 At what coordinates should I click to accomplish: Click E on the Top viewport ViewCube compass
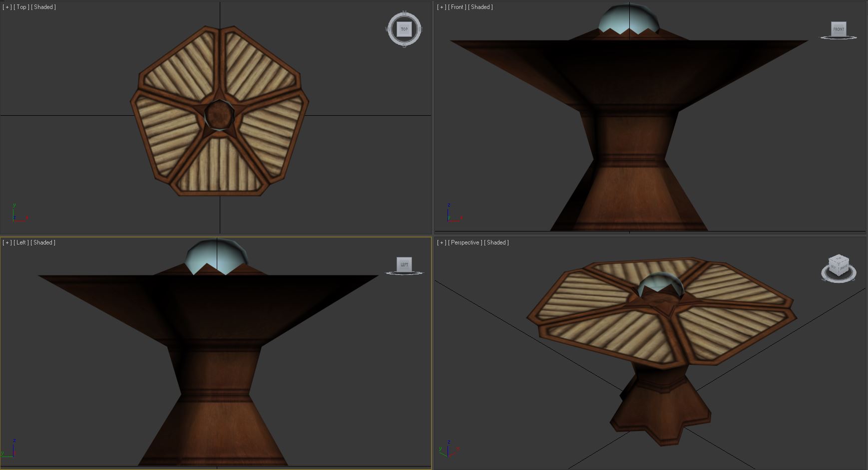tap(421, 29)
